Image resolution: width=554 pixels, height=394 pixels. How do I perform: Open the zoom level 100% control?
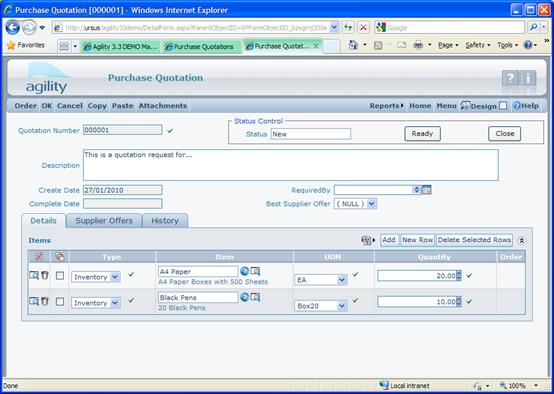(x=519, y=386)
